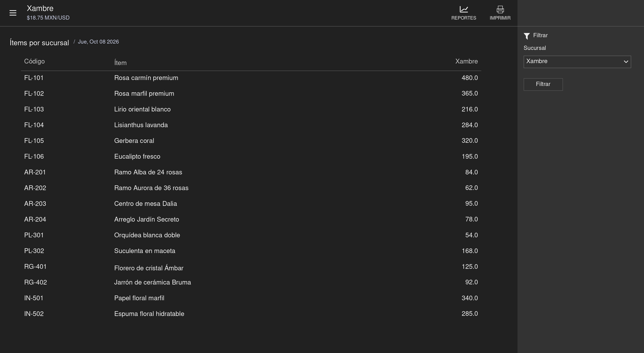This screenshot has height=353, width=644.
Task: Click the Xambre column header
Action: click(466, 61)
